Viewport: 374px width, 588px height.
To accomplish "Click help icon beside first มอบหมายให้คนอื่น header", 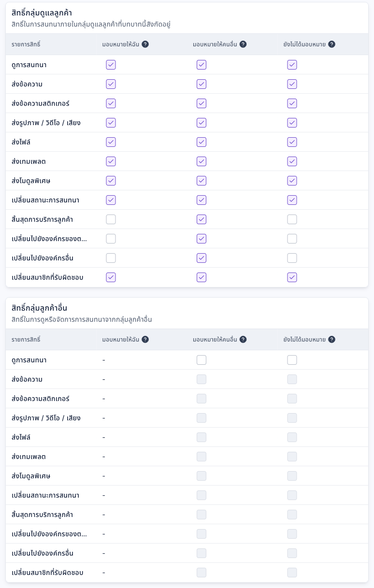I will pyautogui.click(x=243, y=44).
